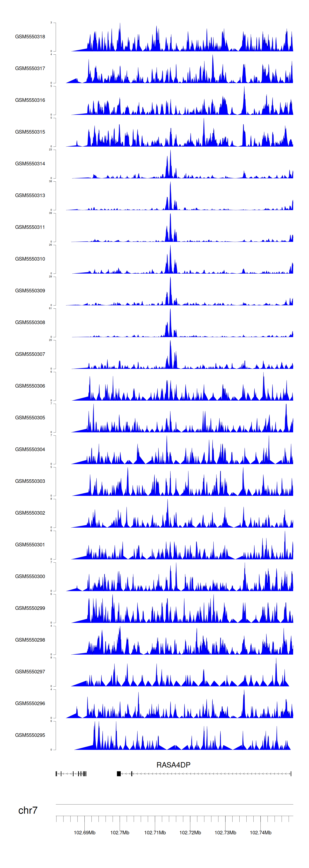This screenshot has width=309, height=868.
Task: Click the GSM5550306 track label
Action: 30,386
